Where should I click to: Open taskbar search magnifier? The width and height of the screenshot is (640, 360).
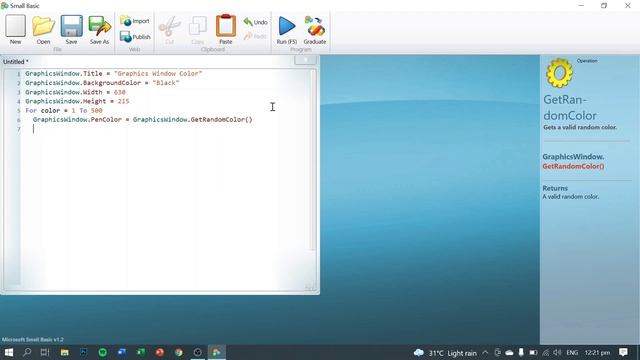(27, 352)
